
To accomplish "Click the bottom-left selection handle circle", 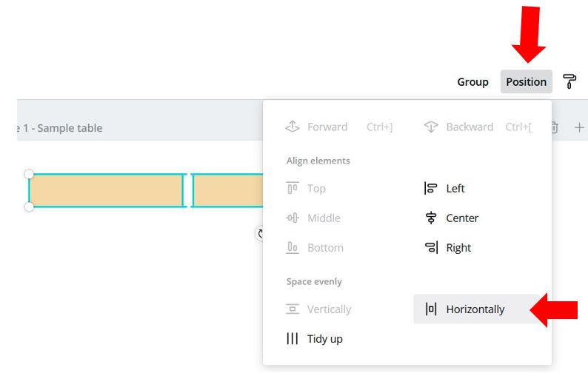I will click(29, 207).
